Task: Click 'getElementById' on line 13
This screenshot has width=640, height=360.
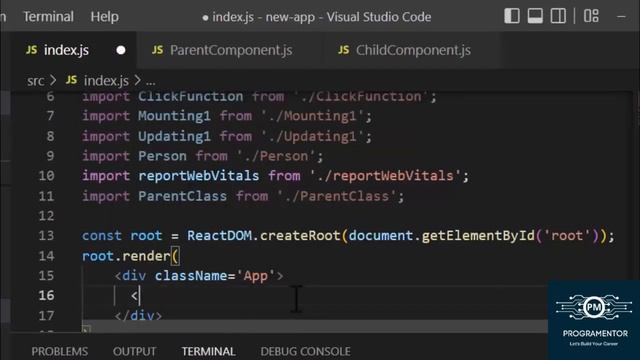Action: pyautogui.click(x=478, y=236)
